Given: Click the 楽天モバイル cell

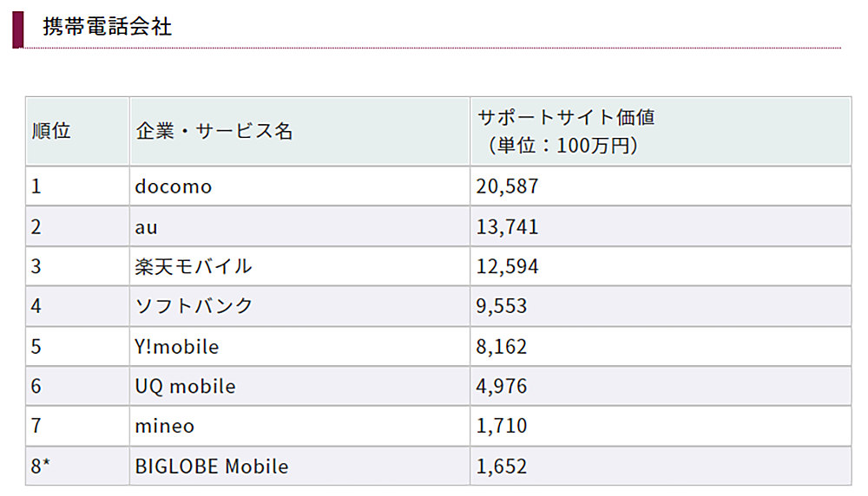Looking at the screenshot, I should [x=194, y=266].
